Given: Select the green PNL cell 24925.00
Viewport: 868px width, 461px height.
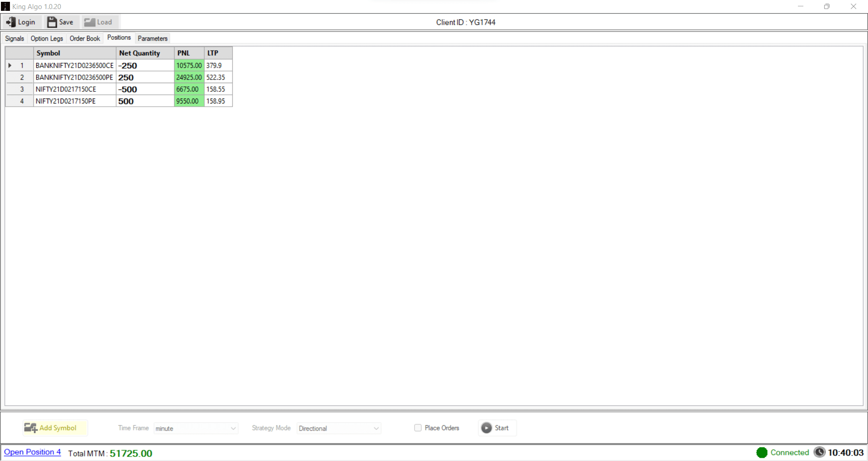Looking at the screenshot, I should (x=189, y=77).
